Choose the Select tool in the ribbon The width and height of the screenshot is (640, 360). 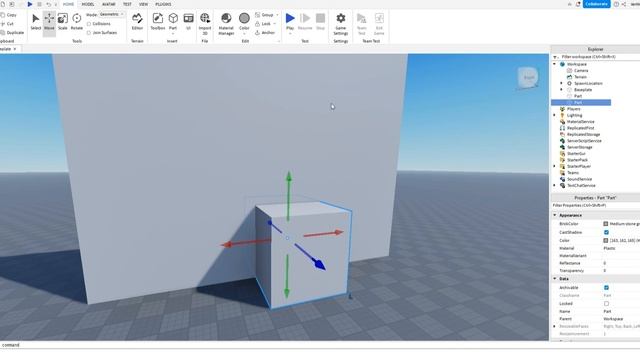pyautogui.click(x=36, y=22)
